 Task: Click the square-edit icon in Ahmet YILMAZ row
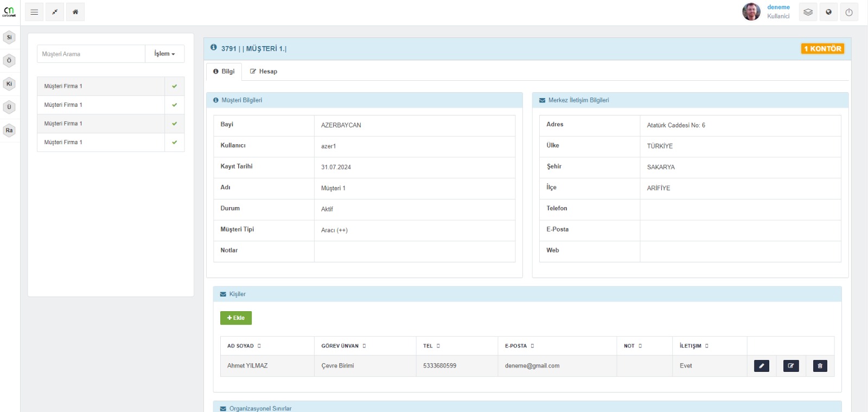(x=791, y=366)
